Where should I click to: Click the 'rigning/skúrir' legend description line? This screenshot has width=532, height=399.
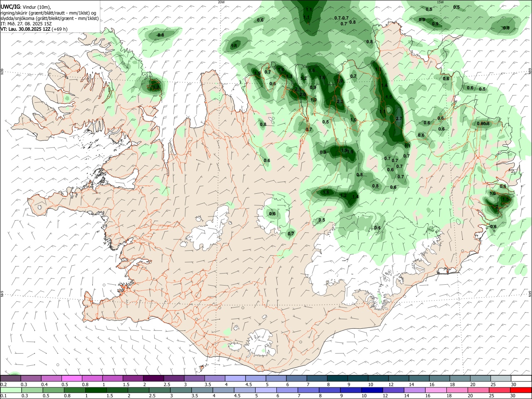pos(48,13)
